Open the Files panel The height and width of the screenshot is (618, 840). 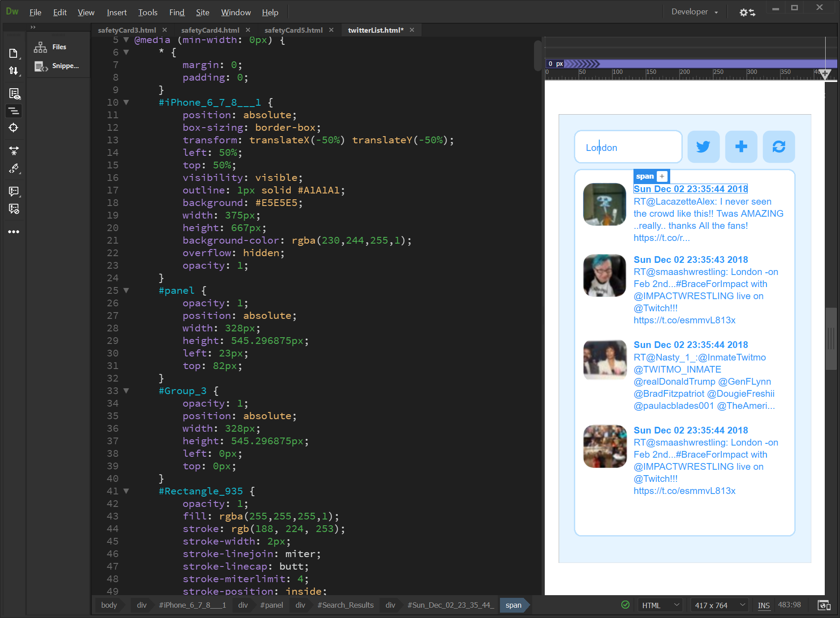58,47
